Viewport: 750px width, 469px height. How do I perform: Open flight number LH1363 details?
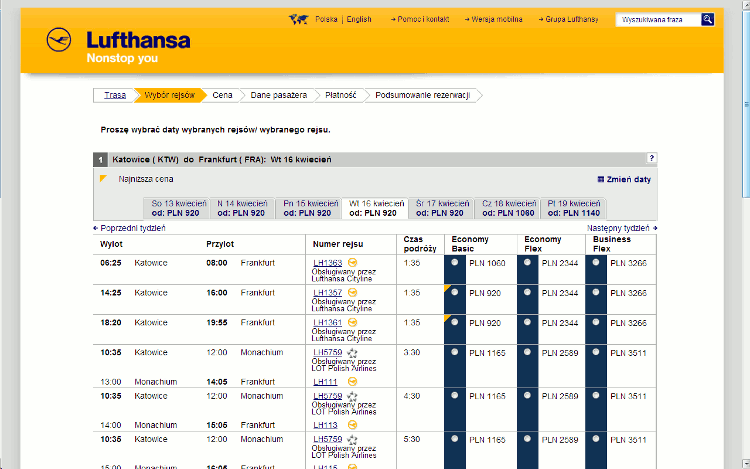[328, 262]
